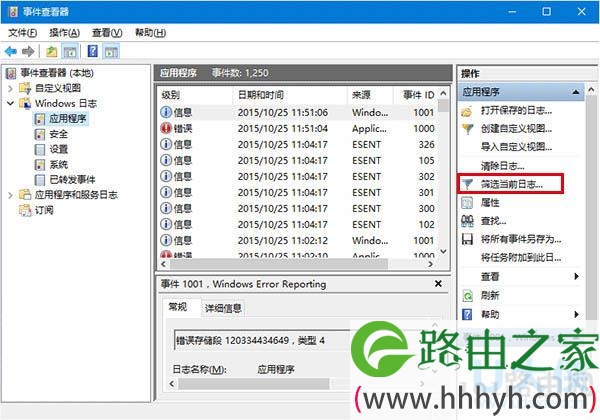600x420 pixels.
Task: Select 错误 event 11:51:04 ID 1000
Action: [298, 129]
